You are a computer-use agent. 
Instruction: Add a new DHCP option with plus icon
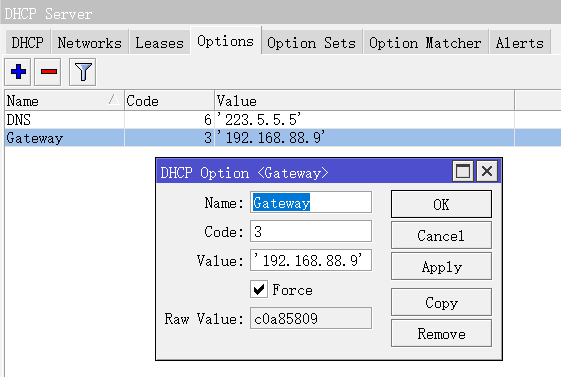pos(18,72)
